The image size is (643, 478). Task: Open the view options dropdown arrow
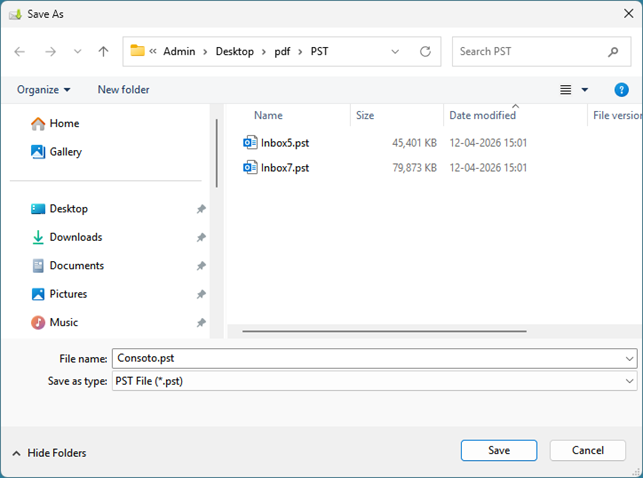[585, 90]
